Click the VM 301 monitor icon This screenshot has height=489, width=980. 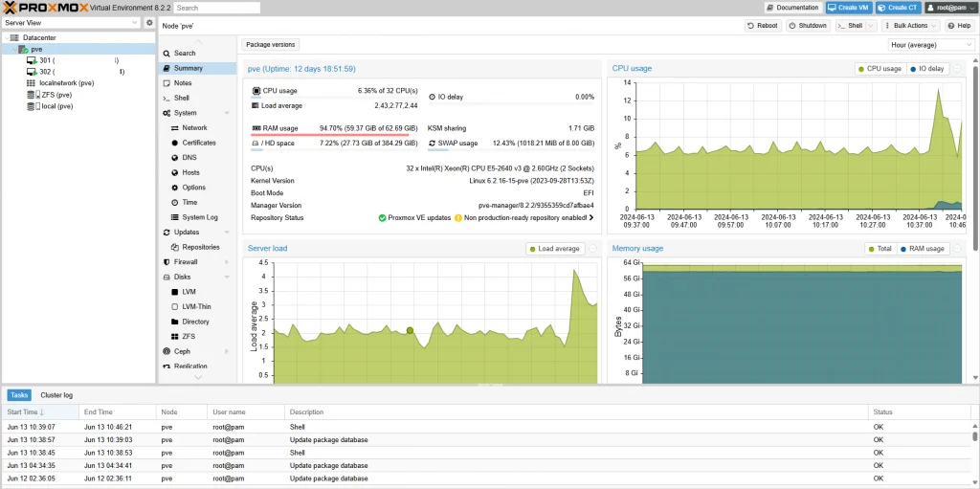[32, 60]
